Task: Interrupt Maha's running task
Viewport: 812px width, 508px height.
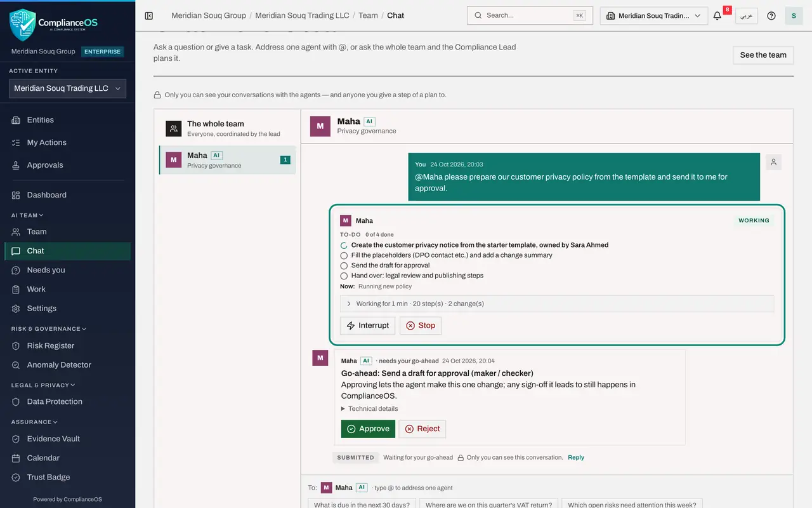Action: (x=368, y=326)
